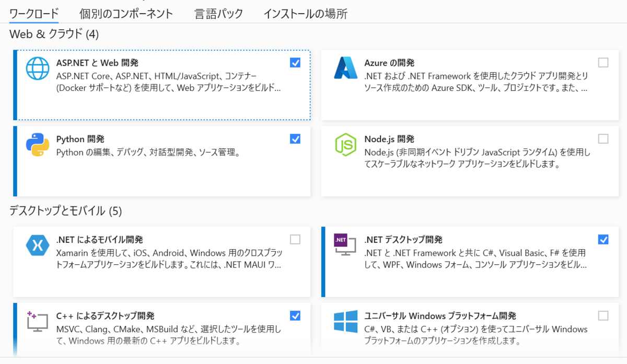The width and height of the screenshot is (627, 364).
Task: Click the ASP.NET と Web 開発 title
Action: [x=97, y=63]
